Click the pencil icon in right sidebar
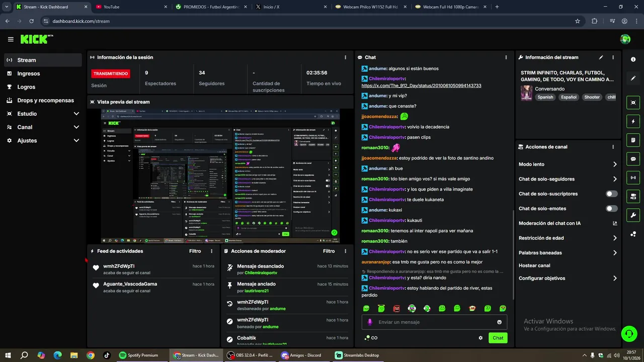Screen dimensions: 644x362 tap(633, 78)
